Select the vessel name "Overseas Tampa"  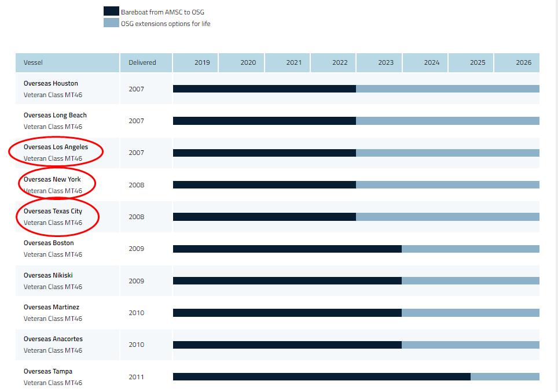[x=48, y=371]
